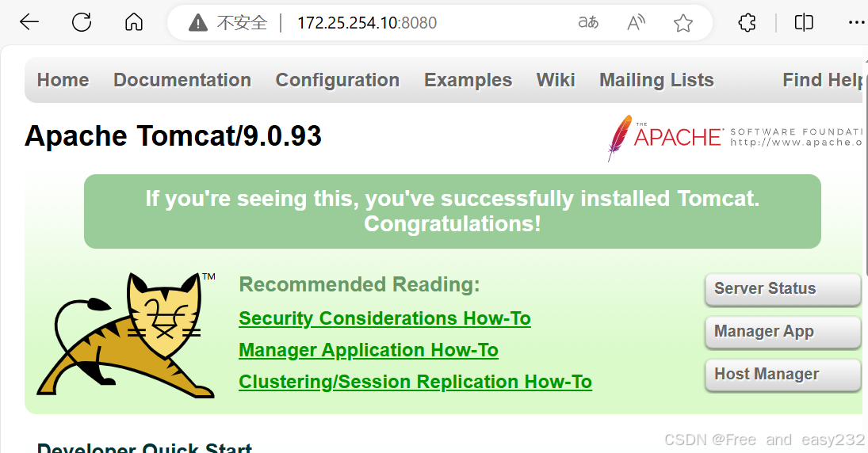The image size is (868, 453).
Task: Click the Apache Tomcat/9.0.93 heading
Action: tap(173, 136)
